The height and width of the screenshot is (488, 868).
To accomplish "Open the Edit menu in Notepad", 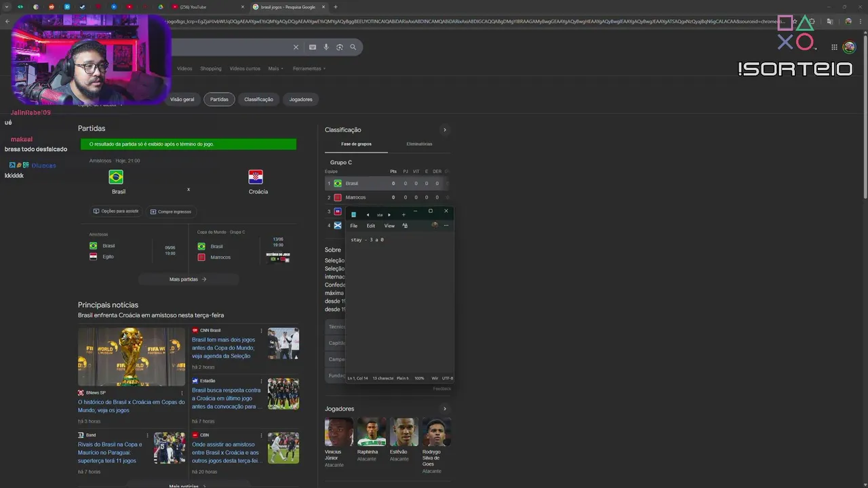I will (x=371, y=226).
